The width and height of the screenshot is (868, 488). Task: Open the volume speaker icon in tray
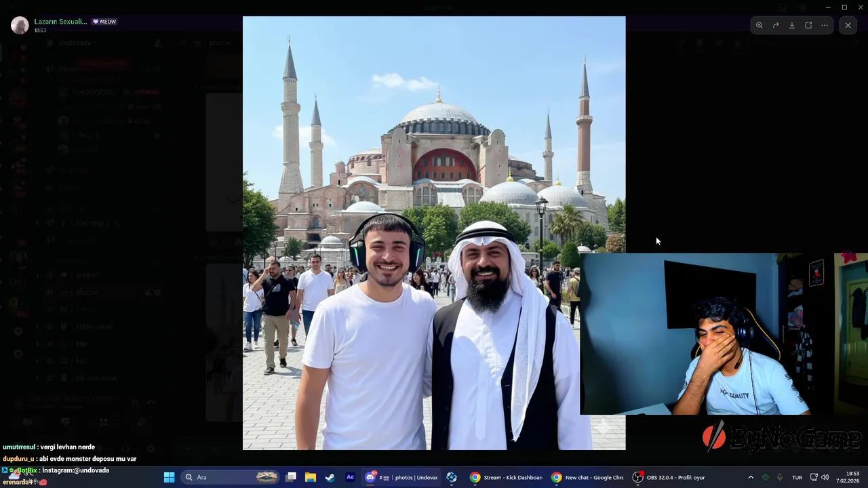825,477
